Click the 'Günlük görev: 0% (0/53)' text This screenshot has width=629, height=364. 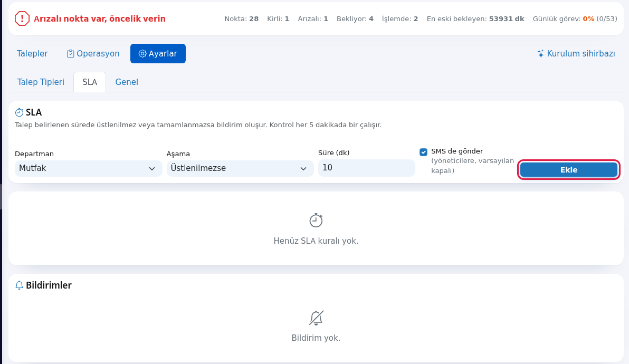[x=575, y=19]
